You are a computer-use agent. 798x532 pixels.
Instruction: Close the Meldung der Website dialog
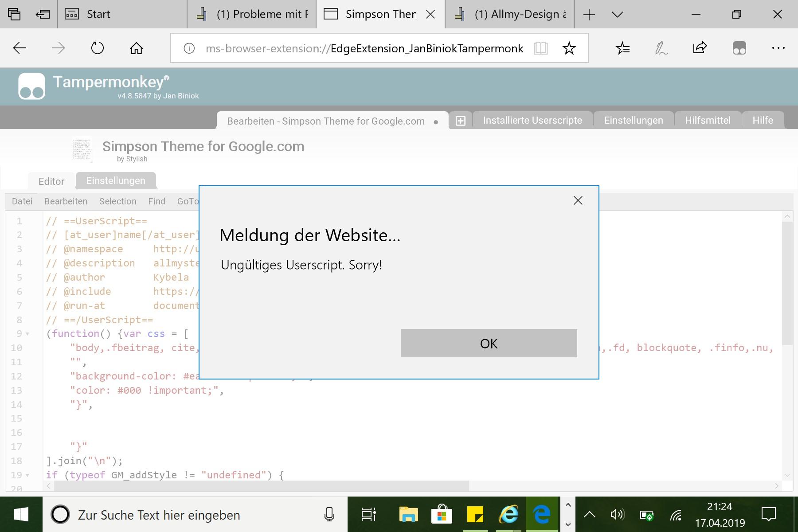point(578,200)
